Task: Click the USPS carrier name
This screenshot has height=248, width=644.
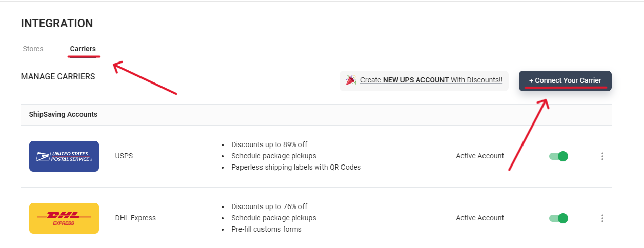Action: click(x=124, y=156)
